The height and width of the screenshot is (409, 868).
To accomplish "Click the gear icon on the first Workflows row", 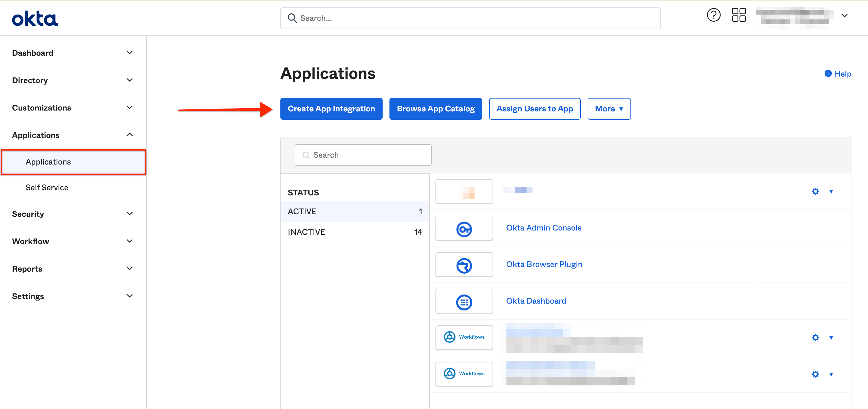I will click(815, 338).
